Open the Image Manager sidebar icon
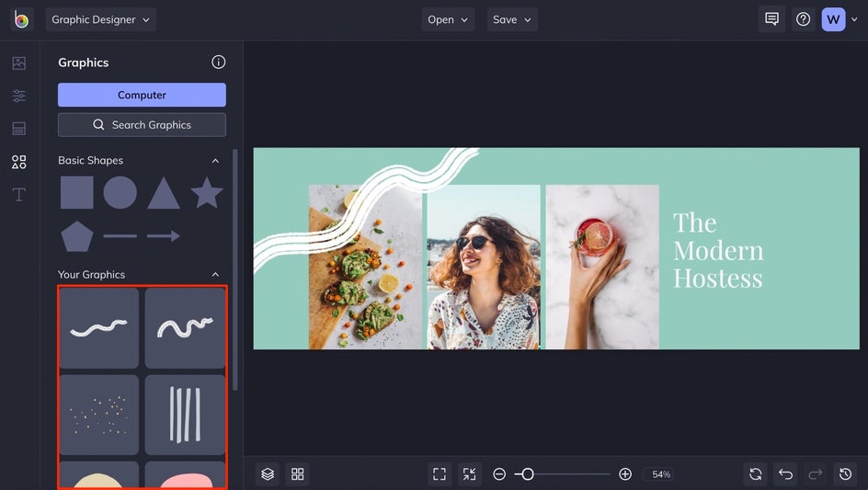This screenshot has height=490, width=868. [18, 63]
